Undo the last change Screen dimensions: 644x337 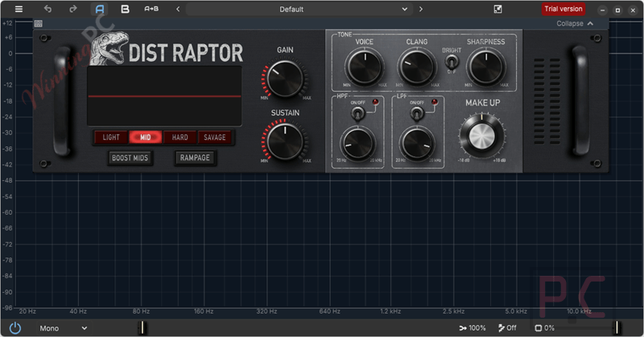tap(47, 9)
